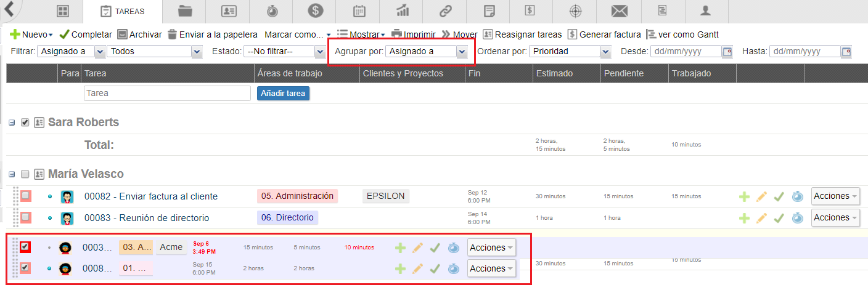Click pencil edit icon for task 00082

click(761, 196)
